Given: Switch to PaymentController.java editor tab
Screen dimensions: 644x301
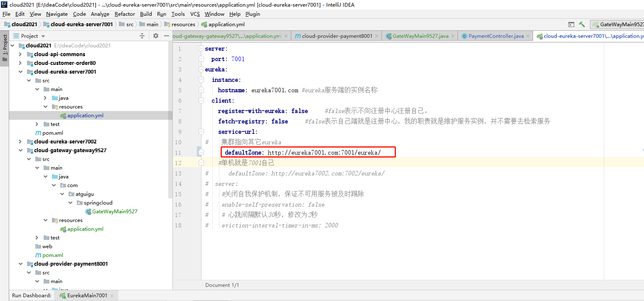Looking at the screenshot, I should [496, 36].
